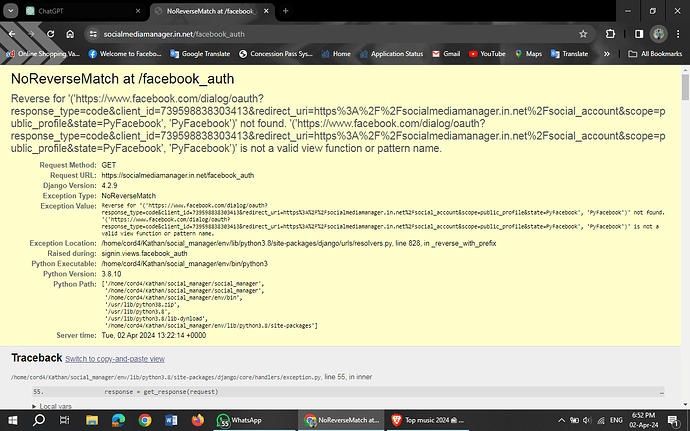Expand context ellipsis on line 55 code row
Viewport: 690px width, 431px height.
[661, 392]
